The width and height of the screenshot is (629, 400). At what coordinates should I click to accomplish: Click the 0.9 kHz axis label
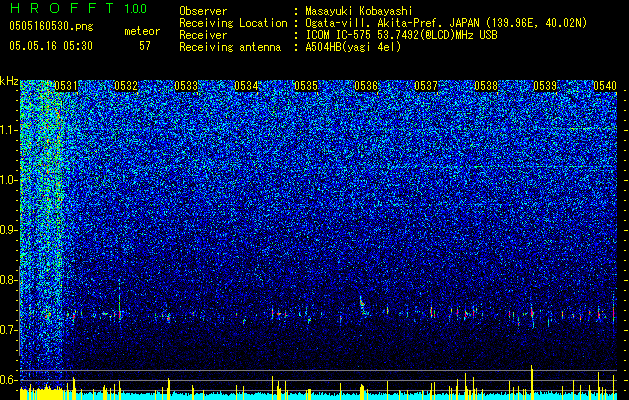(x=9, y=230)
